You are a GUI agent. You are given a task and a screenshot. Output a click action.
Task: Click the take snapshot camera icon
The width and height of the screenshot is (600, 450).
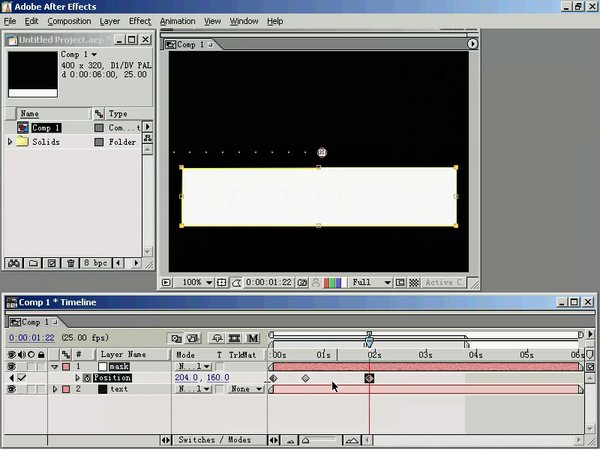(302, 283)
